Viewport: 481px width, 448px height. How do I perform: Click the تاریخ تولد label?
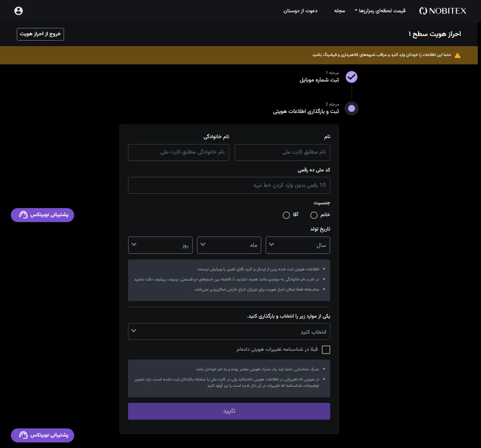[320, 229]
